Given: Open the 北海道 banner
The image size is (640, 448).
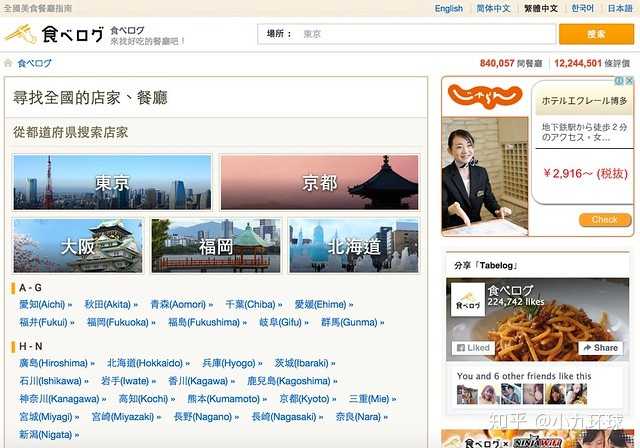Looking at the screenshot, I should pyautogui.click(x=354, y=246).
